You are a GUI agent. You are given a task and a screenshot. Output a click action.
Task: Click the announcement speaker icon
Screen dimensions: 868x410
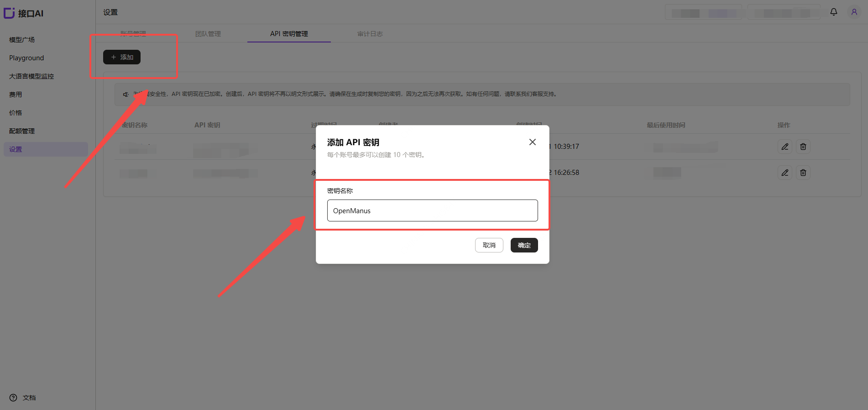click(x=125, y=95)
